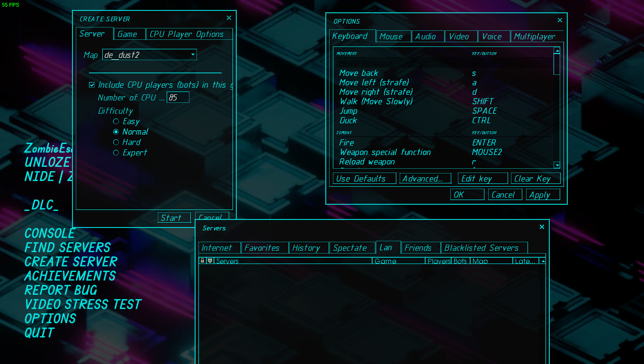Click the password lock column icon
Image resolution: width=644 pixels, height=364 pixels.
coord(203,261)
